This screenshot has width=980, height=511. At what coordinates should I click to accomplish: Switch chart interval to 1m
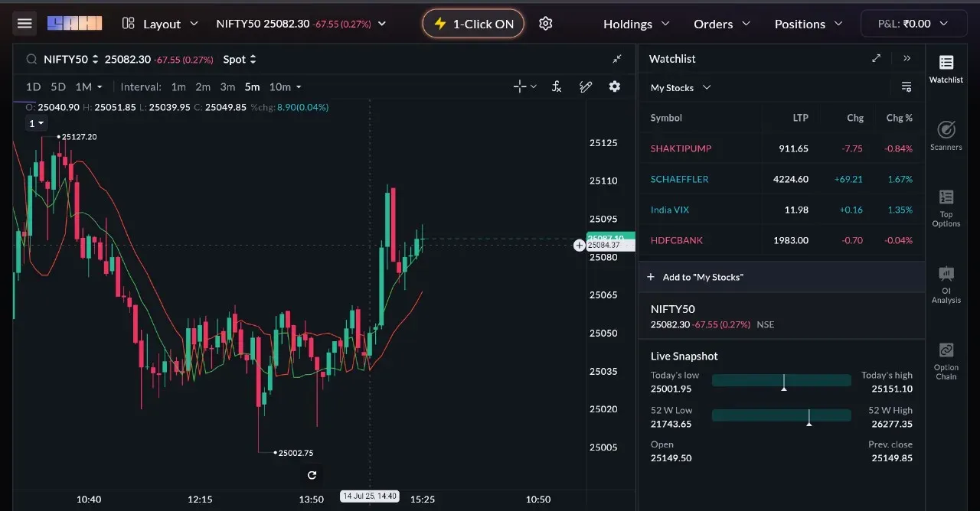click(x=178, y=87)
